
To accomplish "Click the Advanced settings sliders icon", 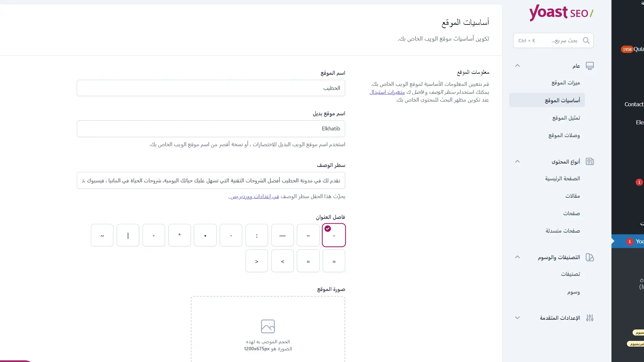I will (x=590, y=318).
